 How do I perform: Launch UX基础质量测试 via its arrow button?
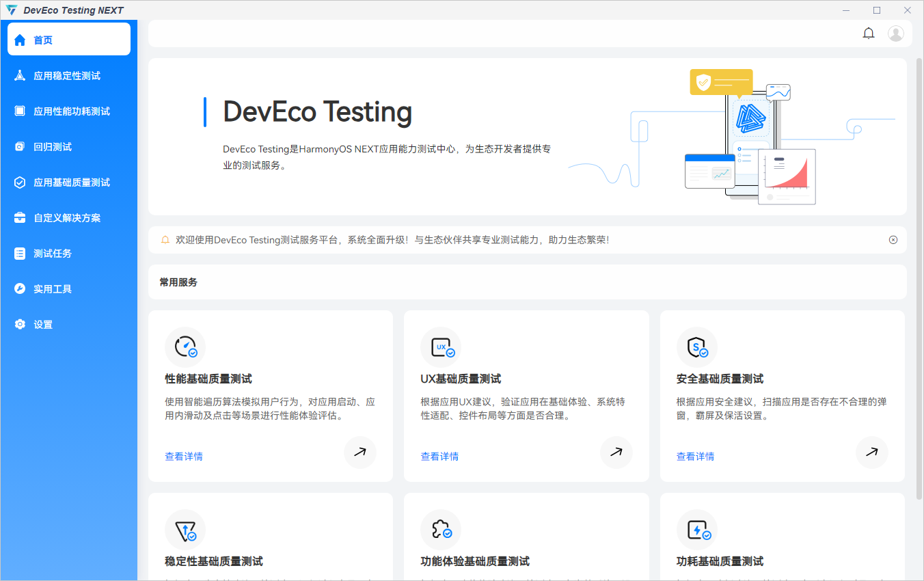pos(616,452)
